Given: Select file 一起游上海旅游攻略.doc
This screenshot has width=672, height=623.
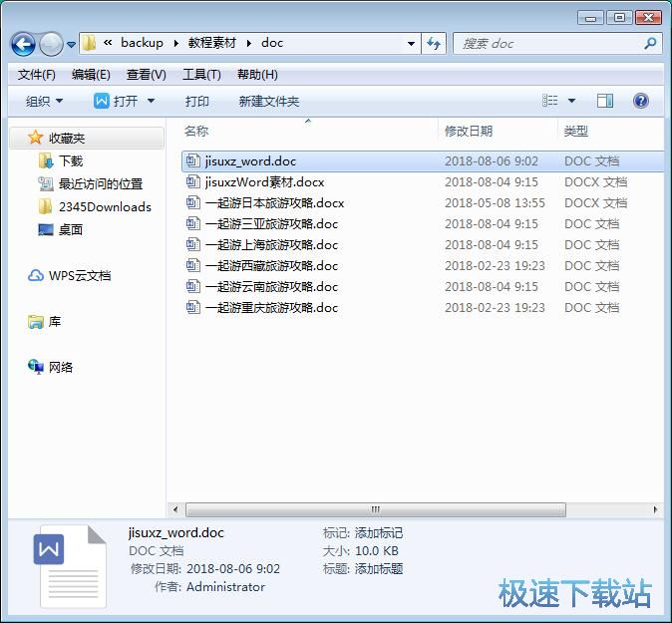Looking at the screenshot, I should [x=272, y=245].
